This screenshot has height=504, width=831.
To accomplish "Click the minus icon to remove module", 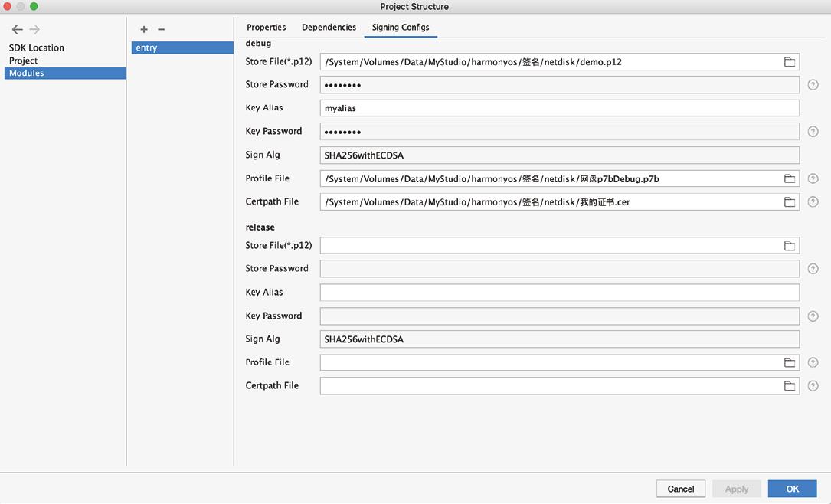I will click(x=161, y=29).
